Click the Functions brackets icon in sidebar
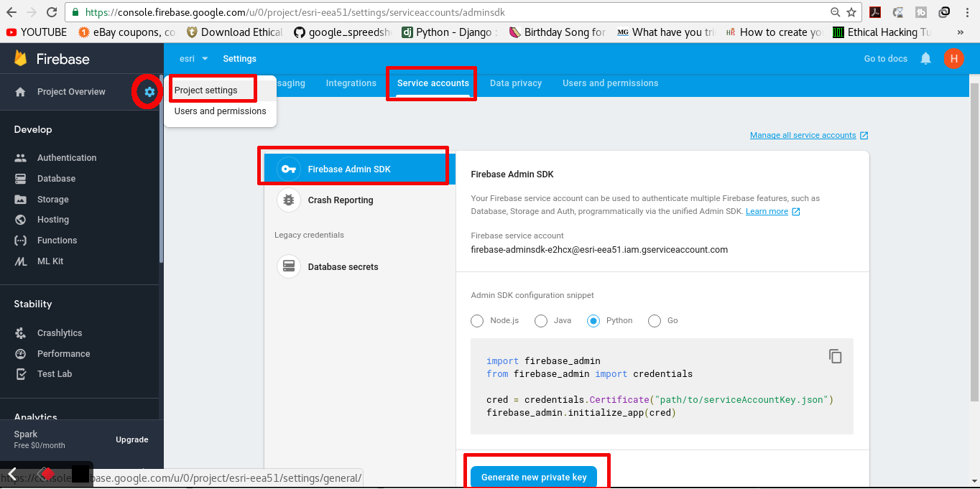Screen dimensions: 980x489 (x=21, y=241)
